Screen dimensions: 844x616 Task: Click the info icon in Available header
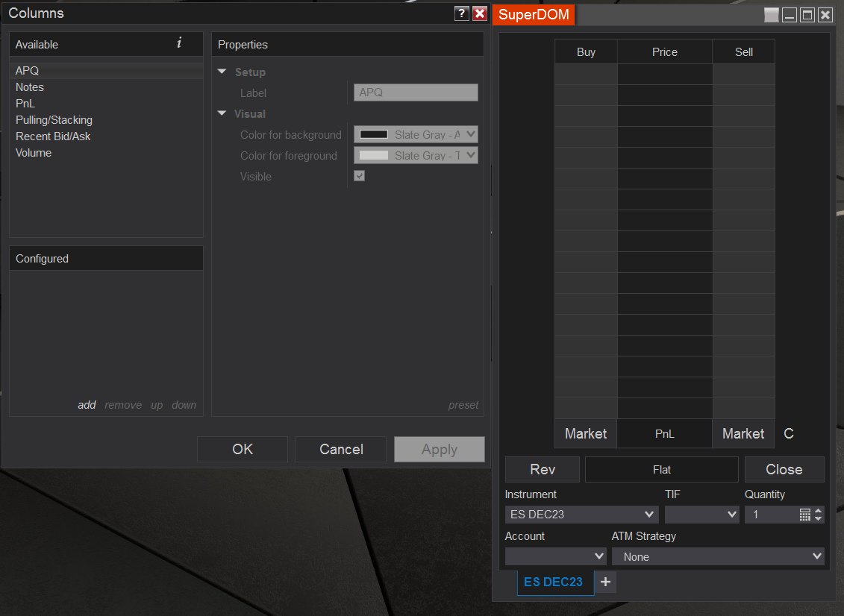179,43
